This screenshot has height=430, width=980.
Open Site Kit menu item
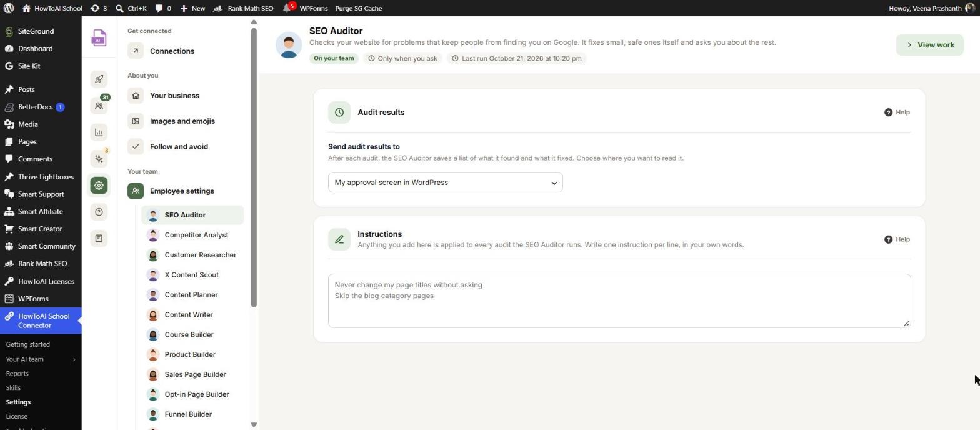(41, 66)
